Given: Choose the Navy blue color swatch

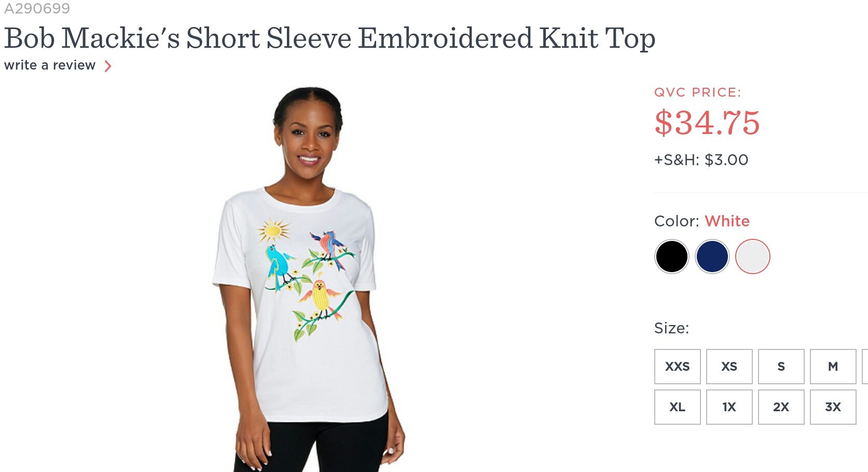Looking at the screenshot, I should tap(712, 257).
